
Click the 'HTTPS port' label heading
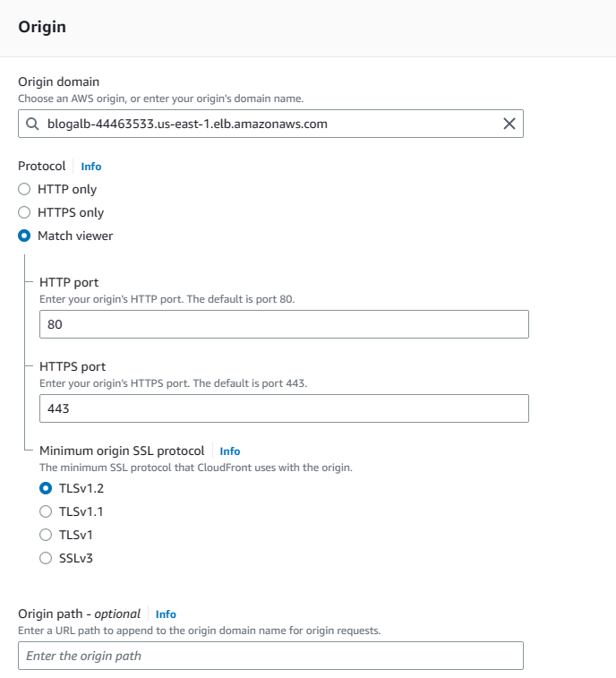pos(73,366)
